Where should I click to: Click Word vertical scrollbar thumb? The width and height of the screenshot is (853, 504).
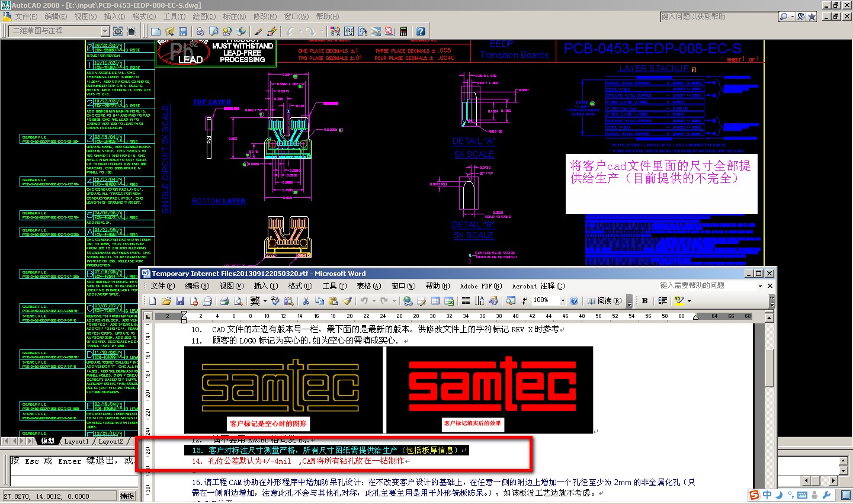tap(769, 367)
